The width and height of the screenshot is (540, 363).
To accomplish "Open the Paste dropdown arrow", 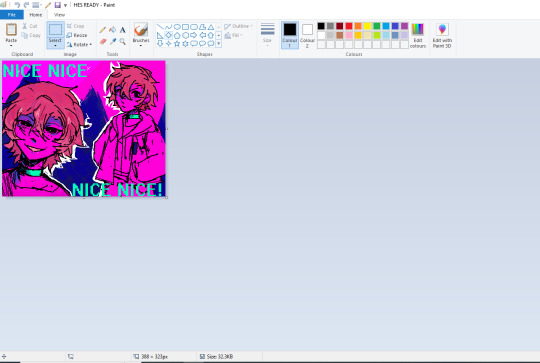I will pyautogui.click(x=11, y=45).
